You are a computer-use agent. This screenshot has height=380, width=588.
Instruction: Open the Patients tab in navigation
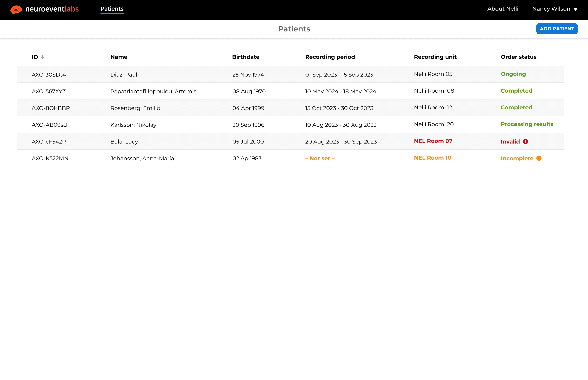pyautogui.click(x=112, y=9)
